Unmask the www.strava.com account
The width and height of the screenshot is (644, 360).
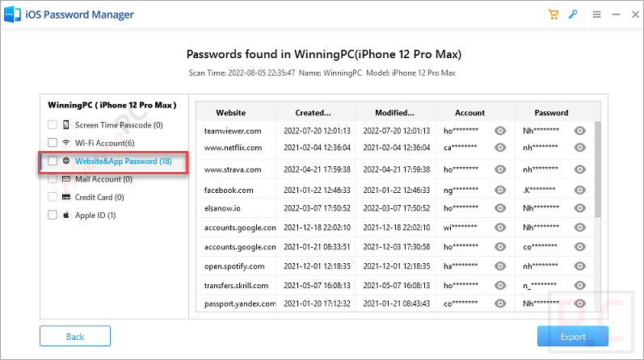tap(500, 170)
